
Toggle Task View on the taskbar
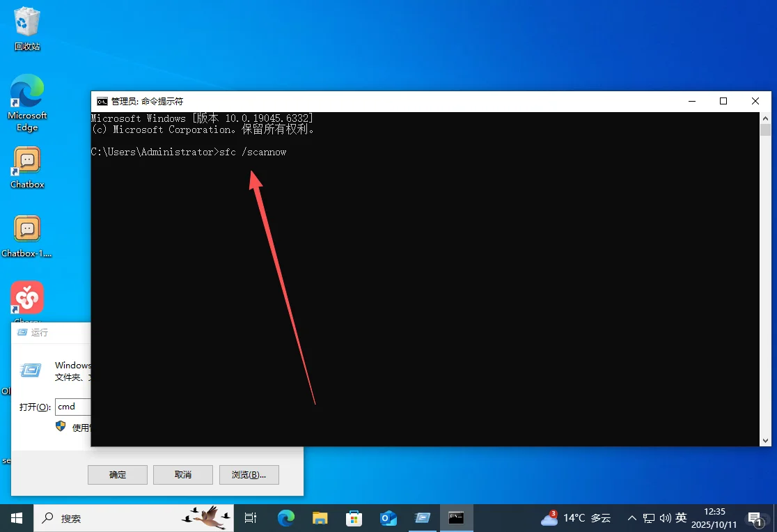[x=251, y=518]
